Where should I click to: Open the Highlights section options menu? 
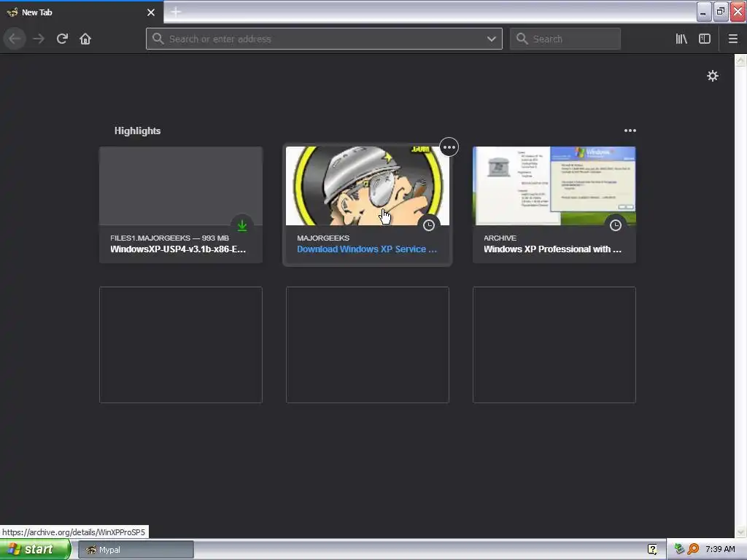630,131
